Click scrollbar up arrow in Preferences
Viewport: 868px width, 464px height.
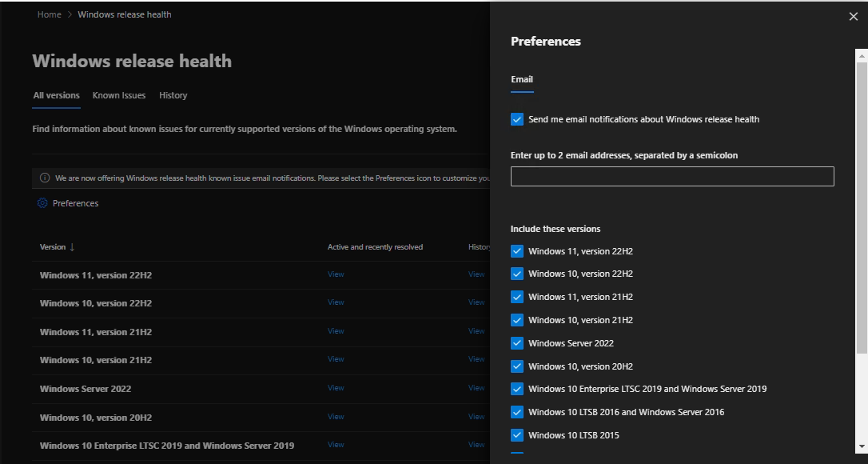click(862, 55)
